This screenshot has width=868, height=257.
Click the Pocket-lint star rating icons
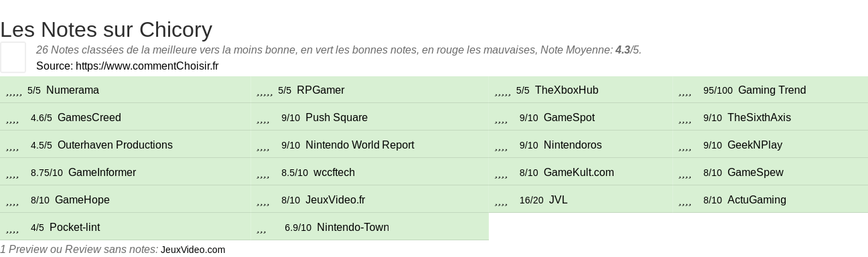(x=13, y=230)
